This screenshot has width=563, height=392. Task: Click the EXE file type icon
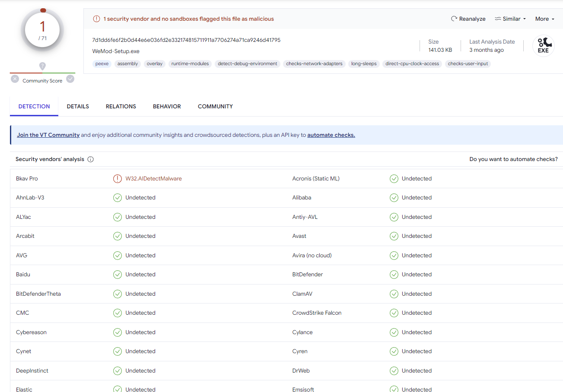pyautogui.click(x=543, y=46)
